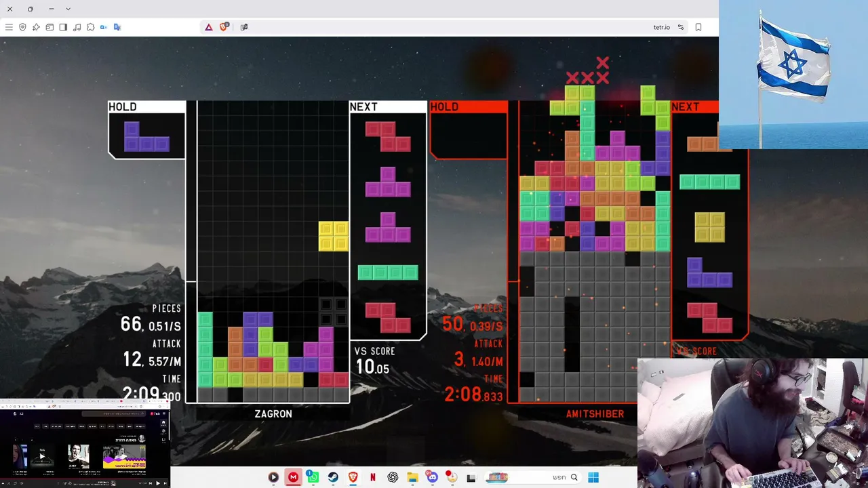Open the yellow-purple thumbnail in music window
Viewport: 868px width, 488px height.
pos(124,456)
